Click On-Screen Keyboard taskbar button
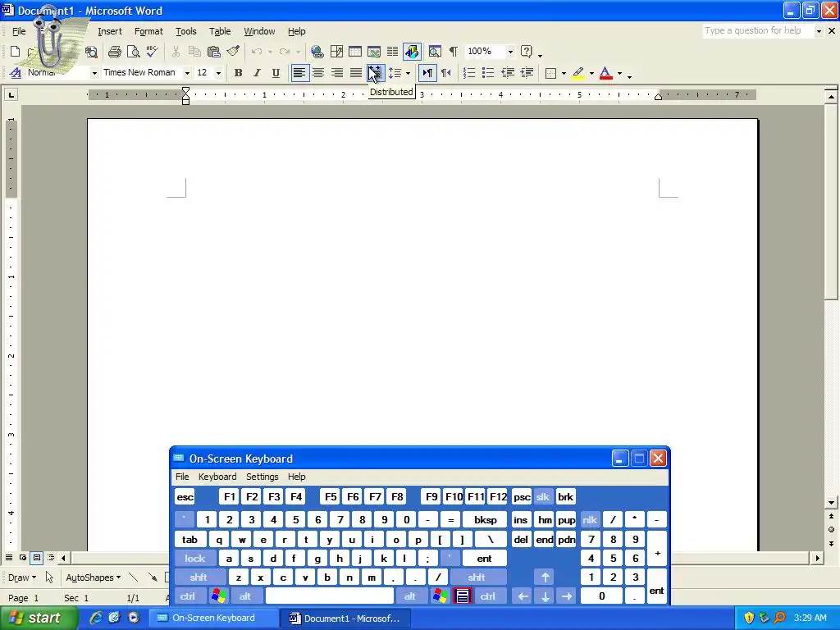The width and height of the screenshot is (840, 630). tap(213, 618)
